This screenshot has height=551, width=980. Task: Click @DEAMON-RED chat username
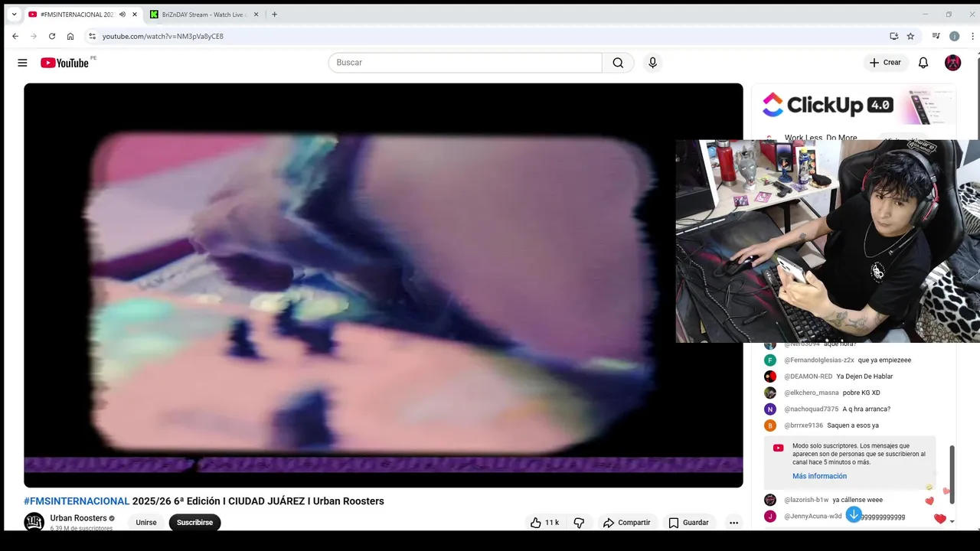coord(808,377)
